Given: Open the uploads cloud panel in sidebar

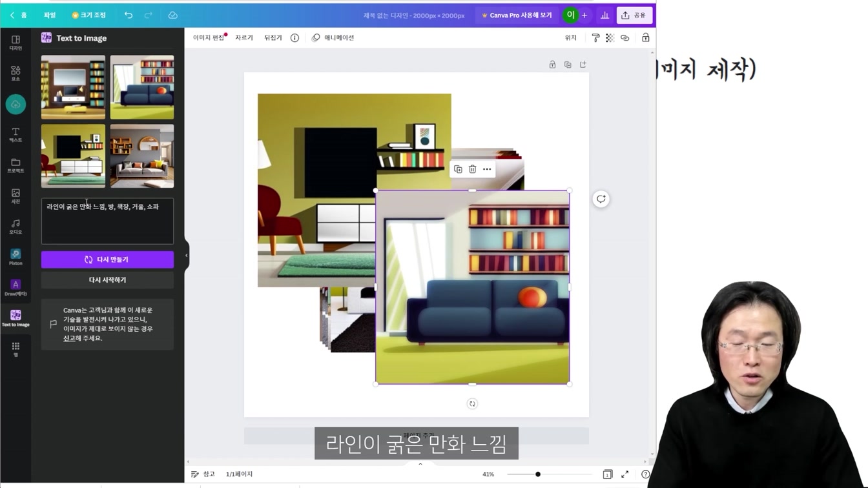Looking at the screenshot, I should tap(15, 105).
